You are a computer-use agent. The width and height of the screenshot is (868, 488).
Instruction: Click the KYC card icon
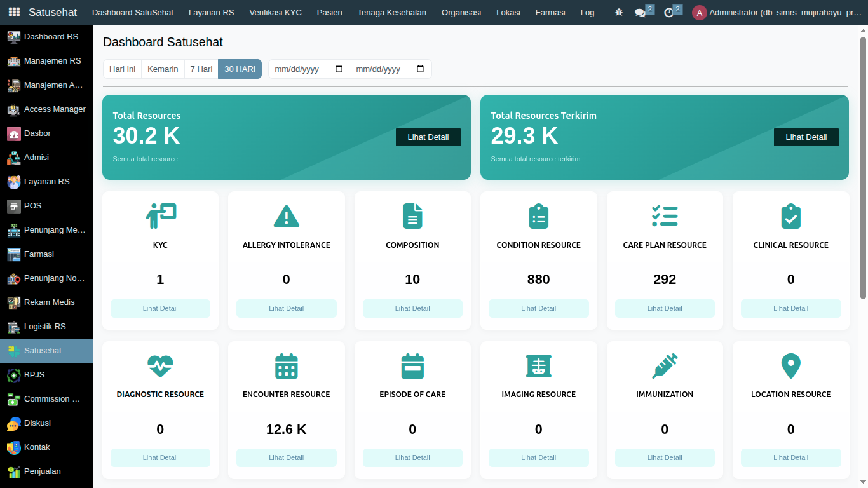[x=160, y=216]
